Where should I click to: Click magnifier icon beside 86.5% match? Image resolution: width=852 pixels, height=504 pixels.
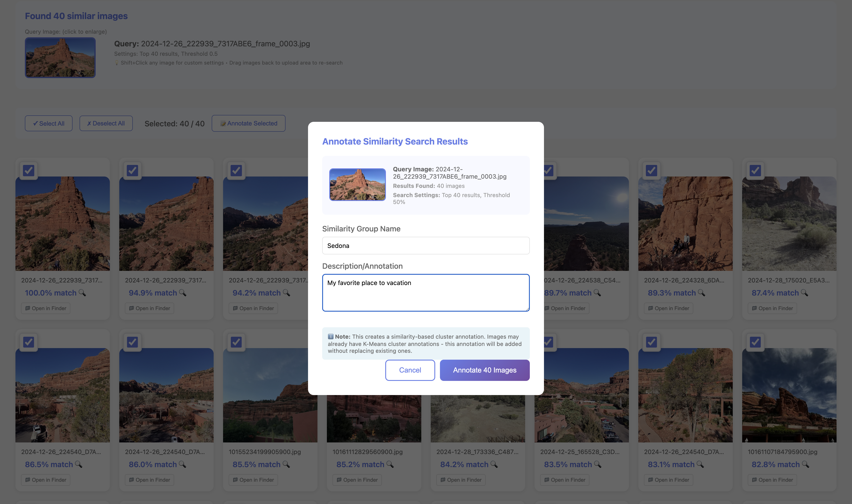click(x=79, y=464)
